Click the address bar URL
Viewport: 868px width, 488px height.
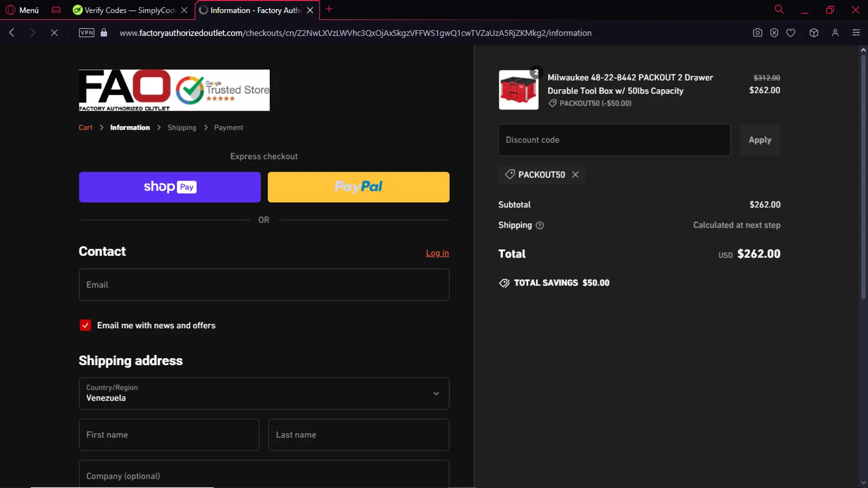355,33
